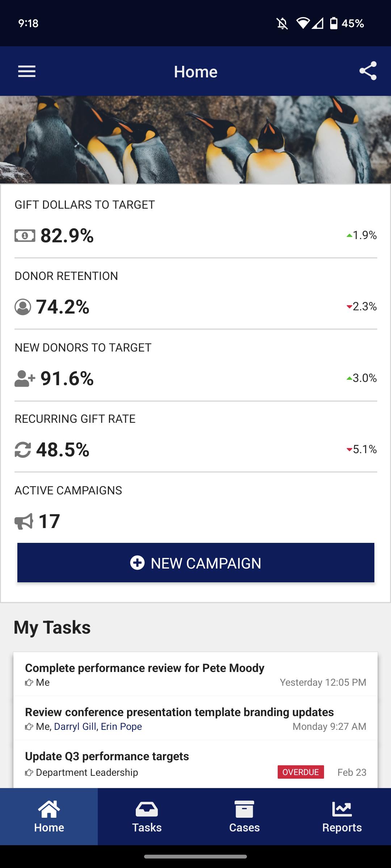Tap the active campaigns megaphone icon
The height and width of the screenshot is (868, 391).
click(x=24, y=522)
